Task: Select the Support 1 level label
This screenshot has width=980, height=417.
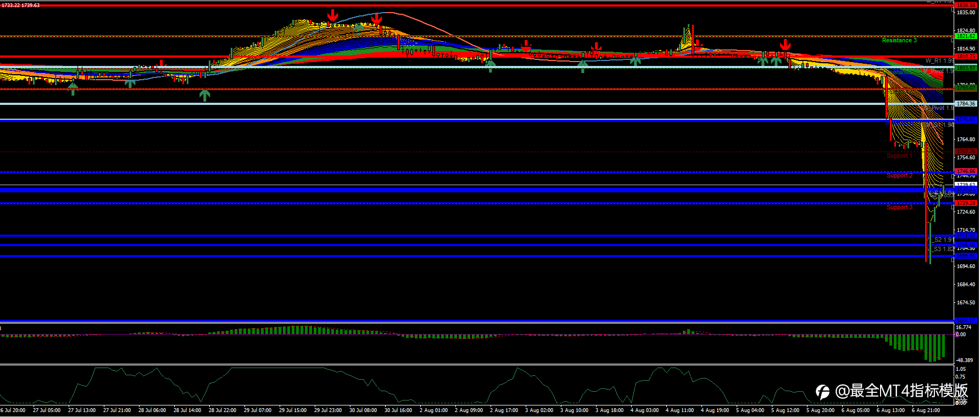Action: pyautogui.click(x=899, y=156)
